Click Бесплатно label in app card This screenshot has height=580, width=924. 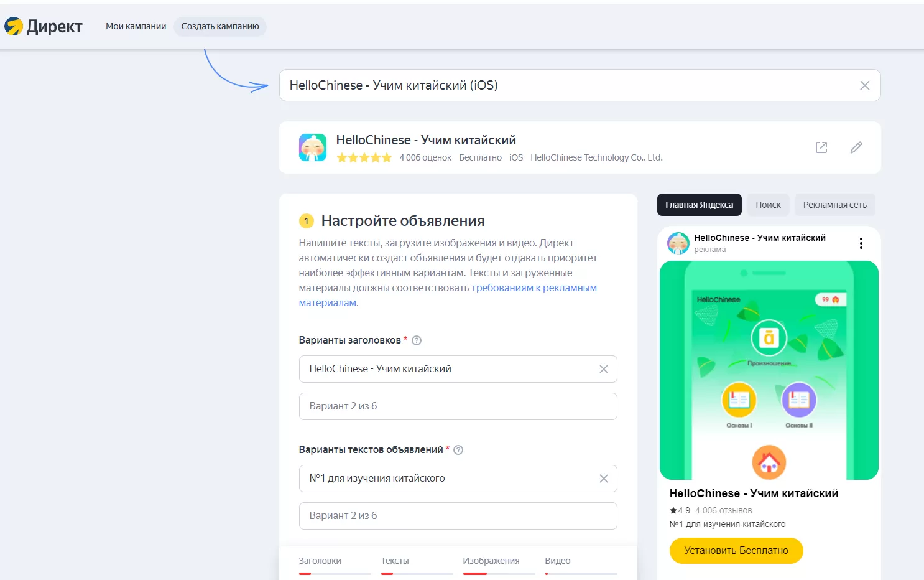[x=480, y=157]
